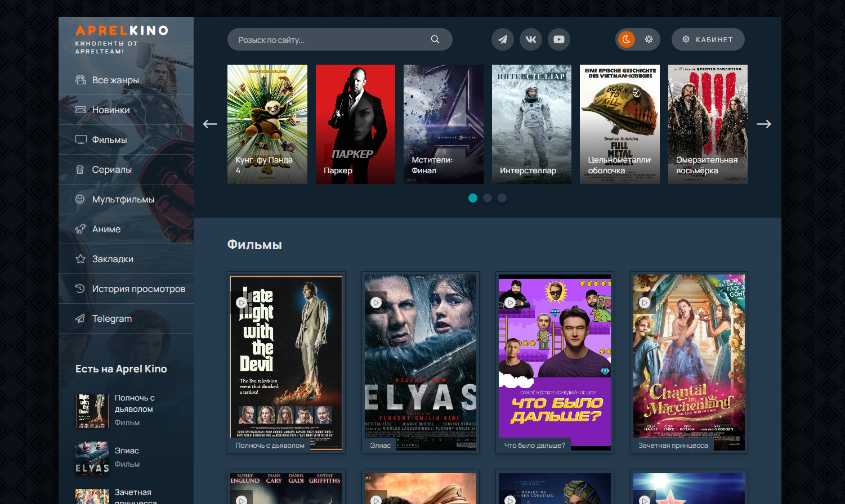Switch to dark theme moon toggle

pos(627,39)
